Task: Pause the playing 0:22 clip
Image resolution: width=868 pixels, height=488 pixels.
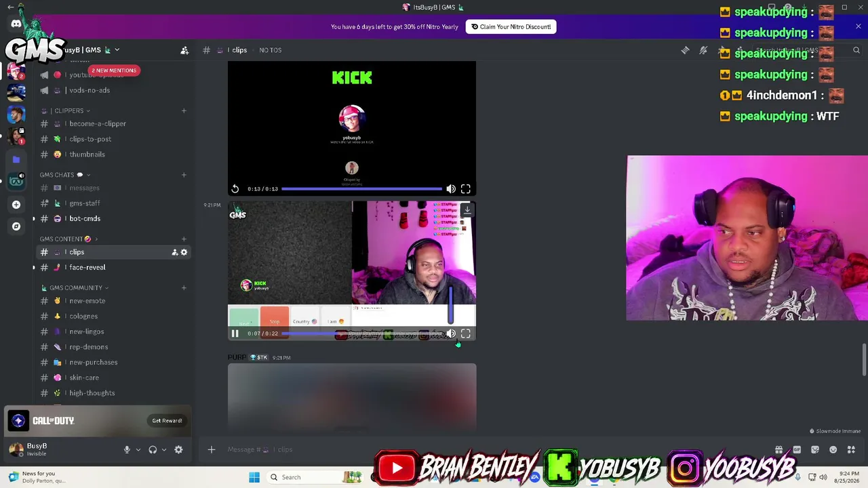Action: (235, 333)
